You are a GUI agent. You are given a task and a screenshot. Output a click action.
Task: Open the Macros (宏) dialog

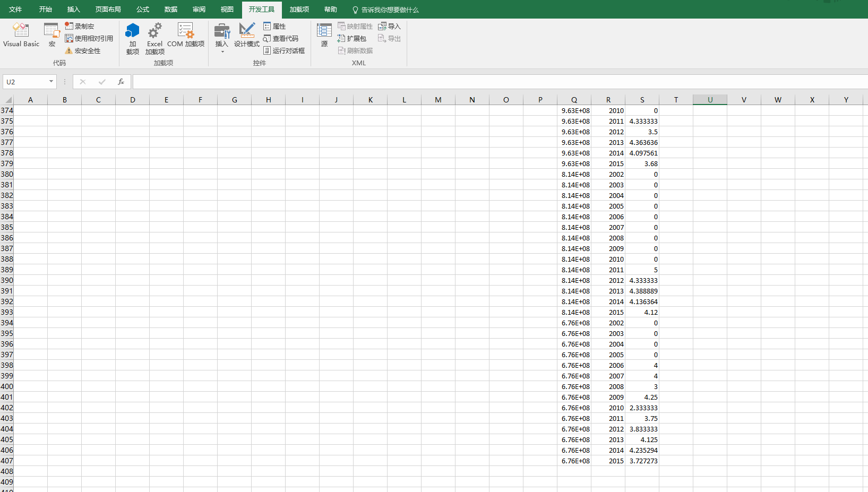click(x=51, y=35)
